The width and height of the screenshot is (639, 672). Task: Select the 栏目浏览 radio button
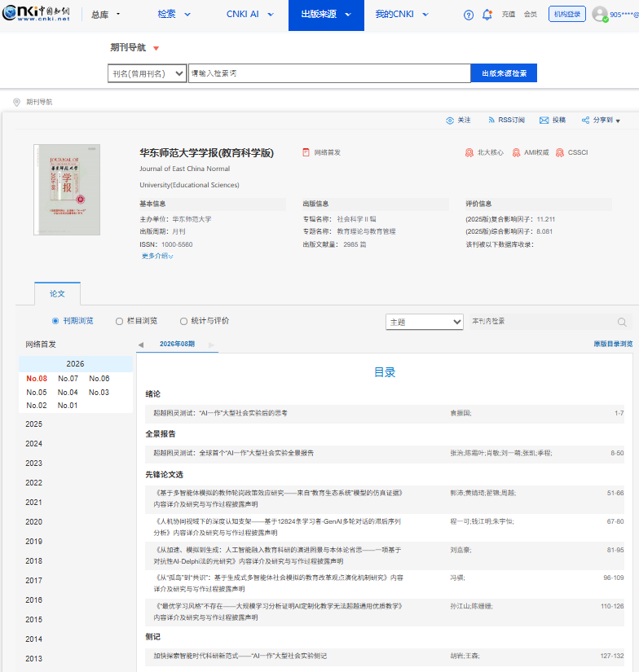(119, 321)
